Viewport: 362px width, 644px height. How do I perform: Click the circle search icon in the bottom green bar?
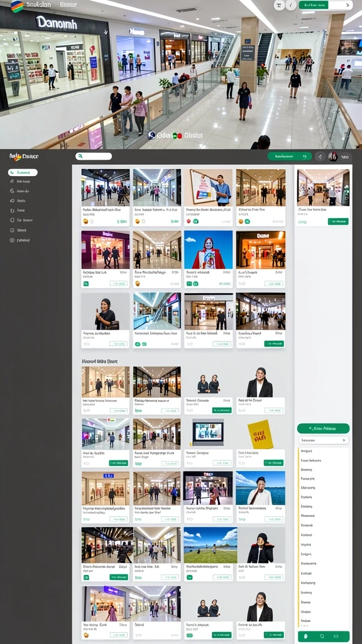pos(322,636)
